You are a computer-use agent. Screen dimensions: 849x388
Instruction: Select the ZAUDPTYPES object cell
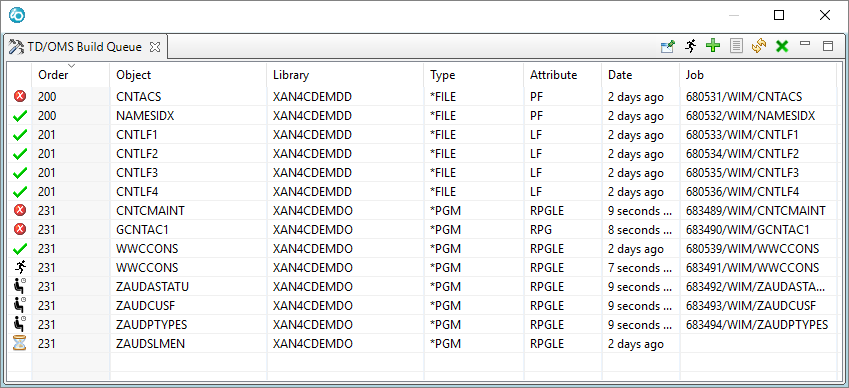[188, 324]
